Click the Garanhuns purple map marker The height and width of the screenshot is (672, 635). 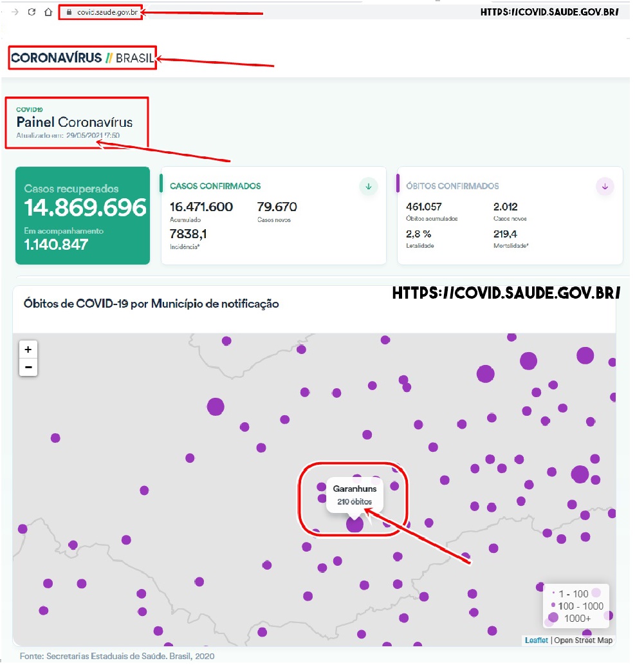pyautogui.click(x=354, y=525)
